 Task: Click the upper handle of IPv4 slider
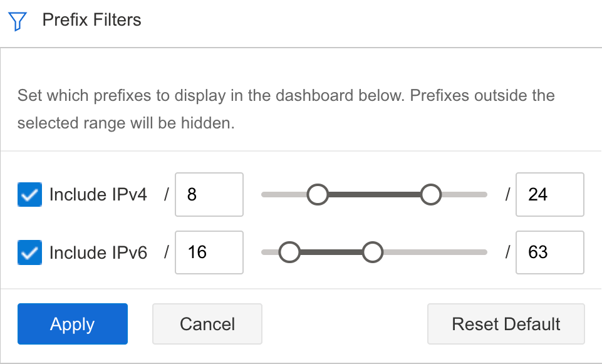(430, 194)
